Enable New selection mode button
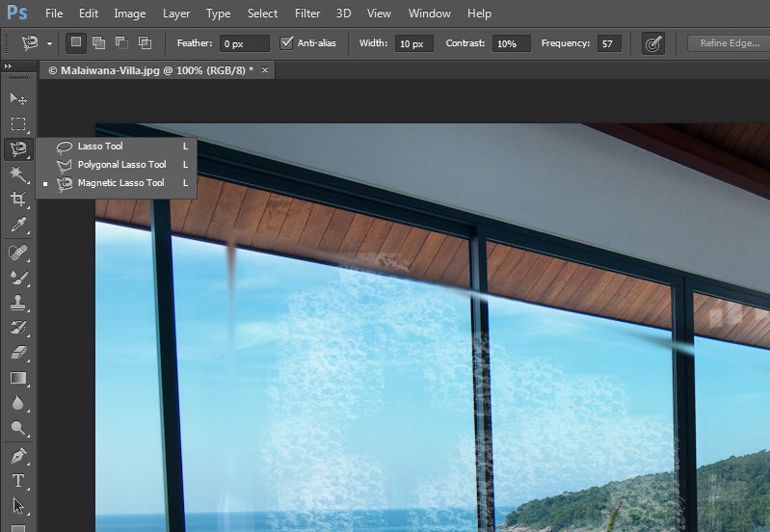 click(x=76, y=43)
